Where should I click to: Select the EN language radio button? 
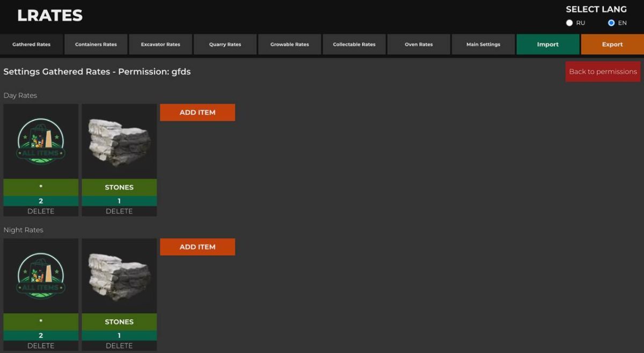(x=611, y=23)
